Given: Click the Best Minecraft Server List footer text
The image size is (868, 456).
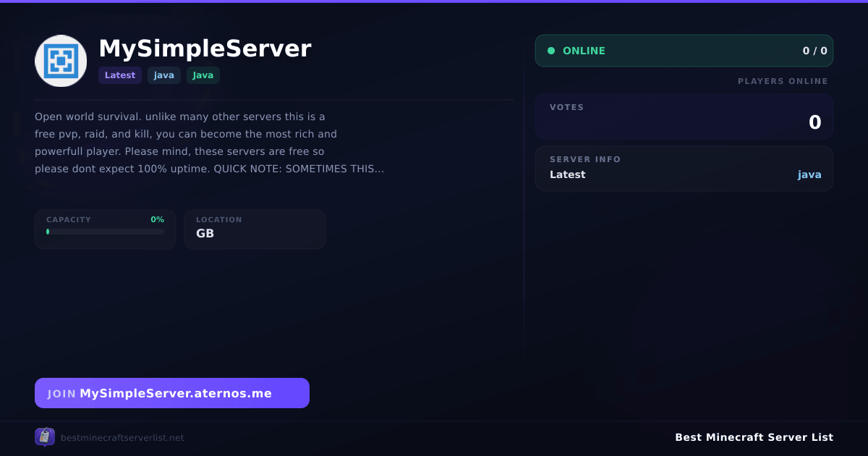Looking at the screenshot, I should click(x=754, y=437).
